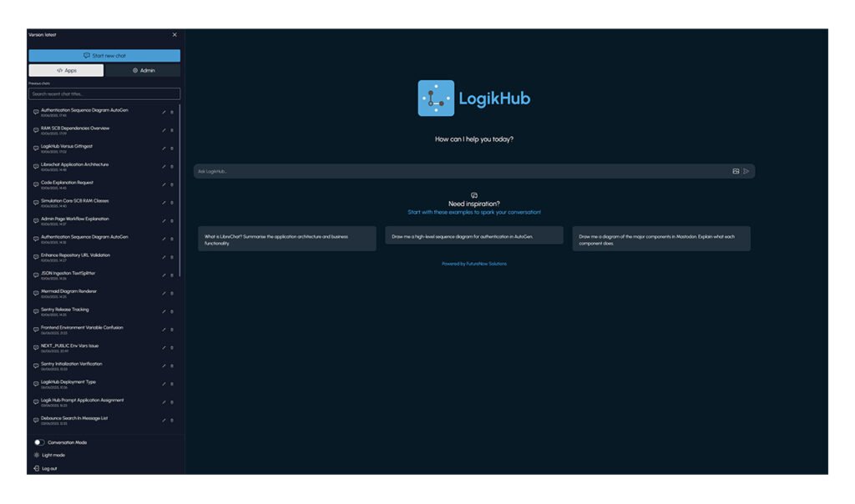Click the send arrow in the prompt box

pyautogui.click(x=746, y=171)
